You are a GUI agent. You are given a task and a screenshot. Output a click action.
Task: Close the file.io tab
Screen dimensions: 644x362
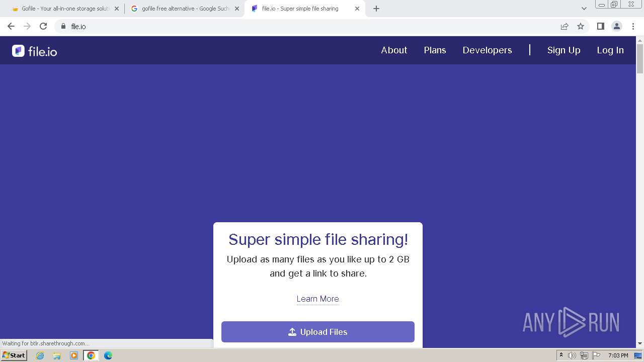[x=357, y=9]
